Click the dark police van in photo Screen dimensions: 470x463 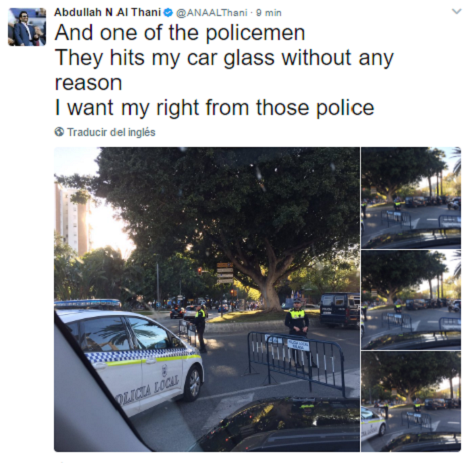339,310
